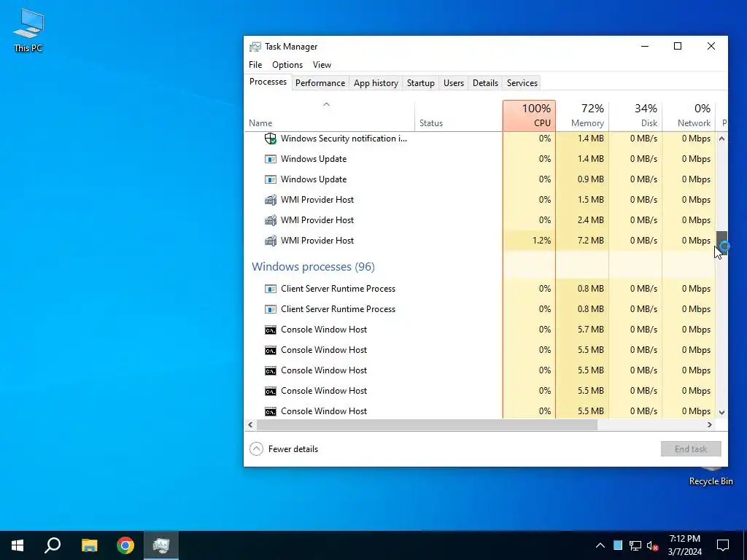747x560 pixels.
Task: Select the Processes tab
Action: (x=268, y=82)
